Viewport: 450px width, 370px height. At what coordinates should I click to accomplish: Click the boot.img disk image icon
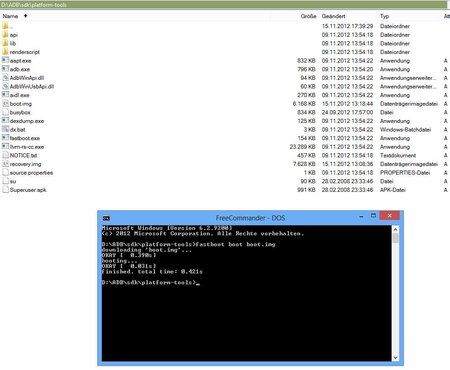click(x=5, y=104)
